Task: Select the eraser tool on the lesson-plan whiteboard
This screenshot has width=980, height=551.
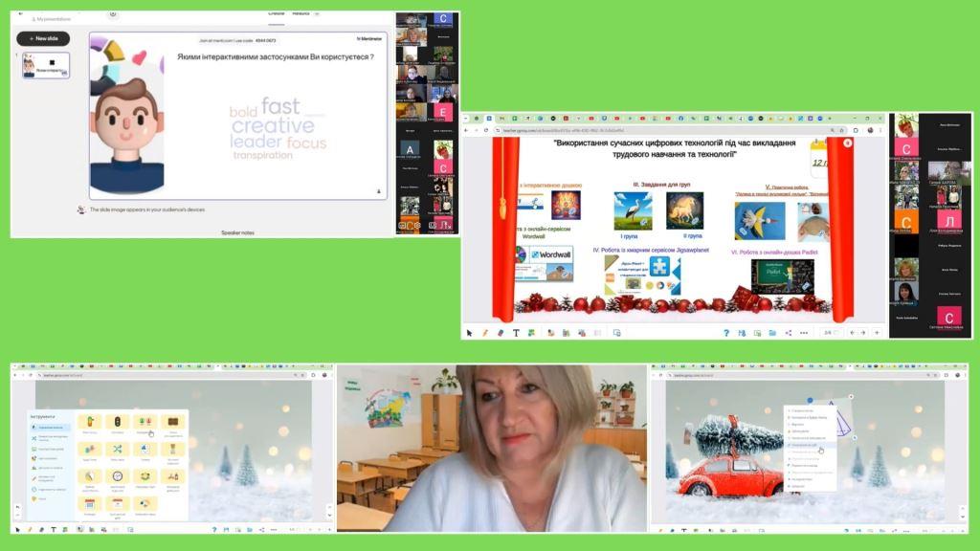Action: point(501,333)
